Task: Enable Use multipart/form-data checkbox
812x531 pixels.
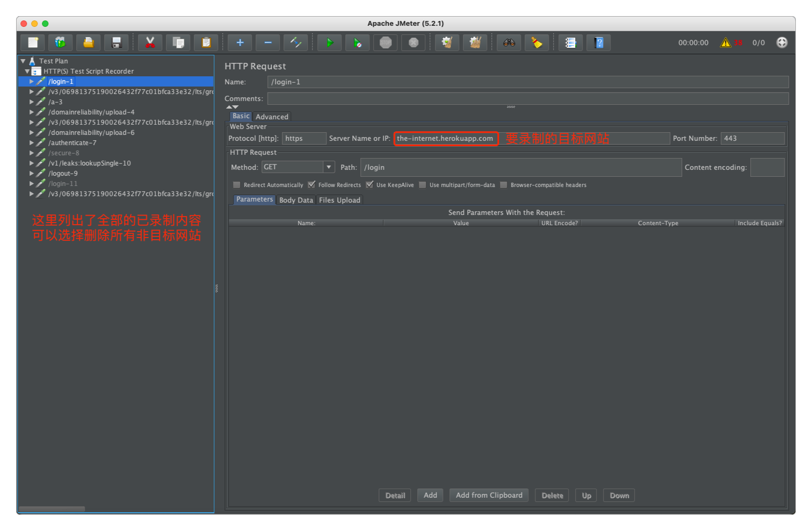Action: coord(423,185)
